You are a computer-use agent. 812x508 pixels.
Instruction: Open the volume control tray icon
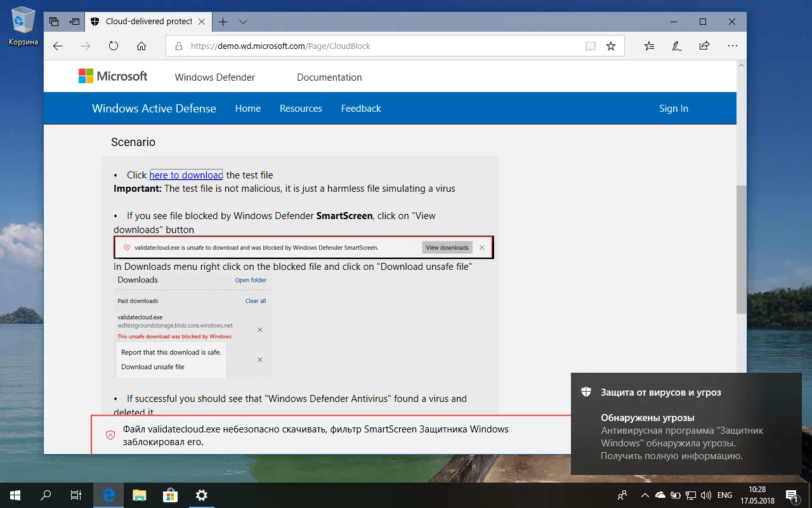(706, 495)
